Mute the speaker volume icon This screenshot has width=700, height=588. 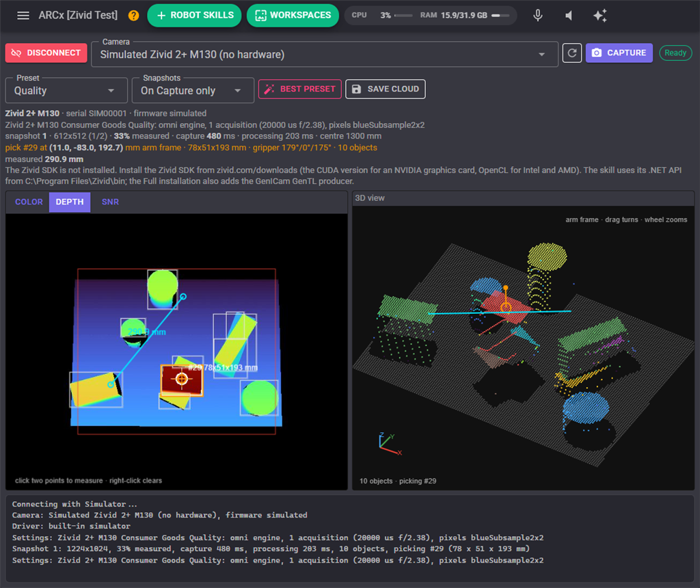[x=569, y=16]
